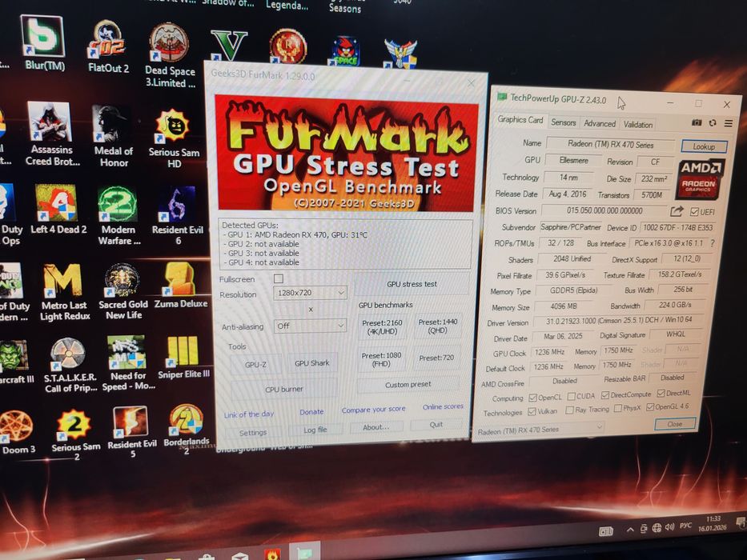The image size is (747, 560).
Task: Click the taskbar volume icon
Action: 669,526
